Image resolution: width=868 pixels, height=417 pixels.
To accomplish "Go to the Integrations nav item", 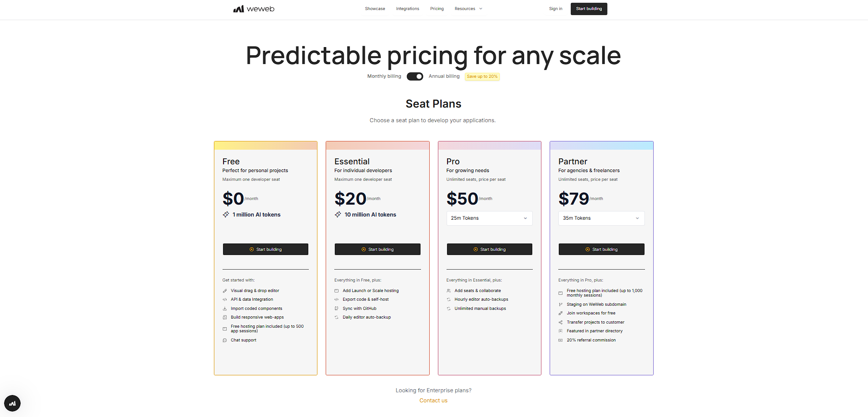I will (408, 9).
